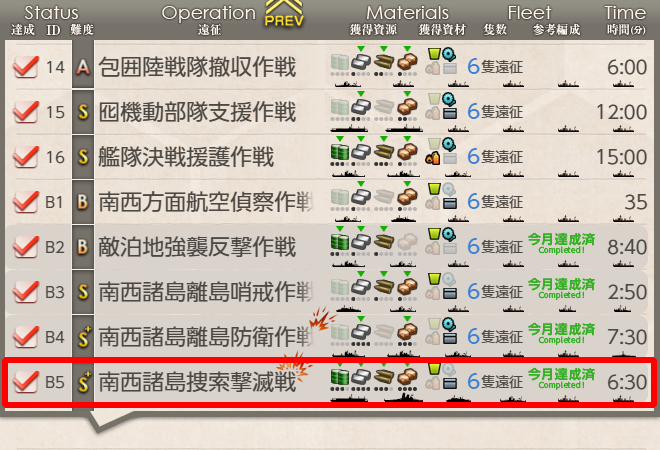Toggle the checkbox for expedition 14
The image size is (660, 450).
(26, 67)
